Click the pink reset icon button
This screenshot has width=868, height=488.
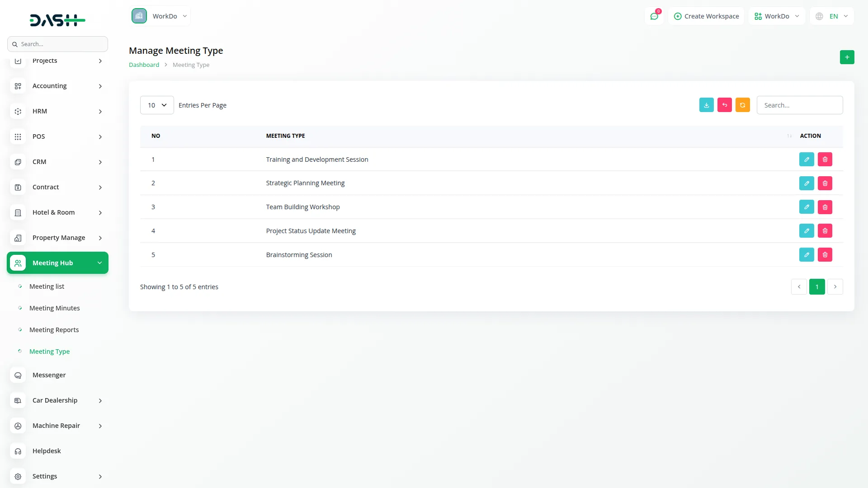coord(724,105)
